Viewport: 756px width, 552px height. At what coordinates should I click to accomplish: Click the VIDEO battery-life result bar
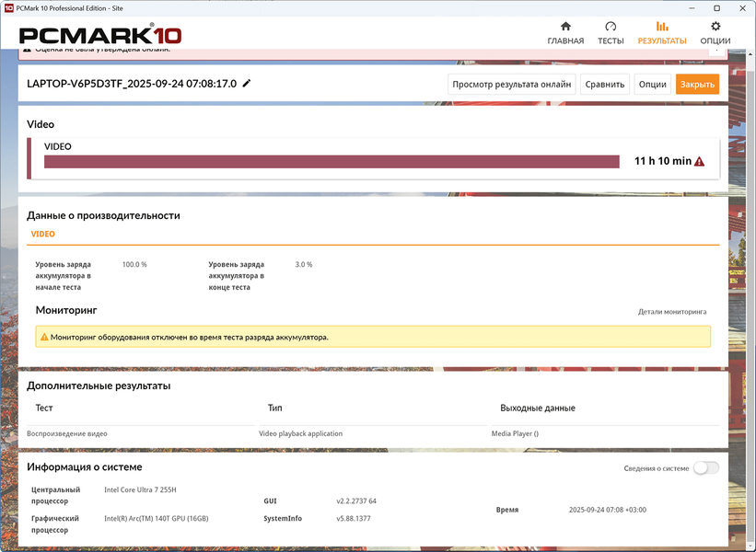[x=331, y=162]
